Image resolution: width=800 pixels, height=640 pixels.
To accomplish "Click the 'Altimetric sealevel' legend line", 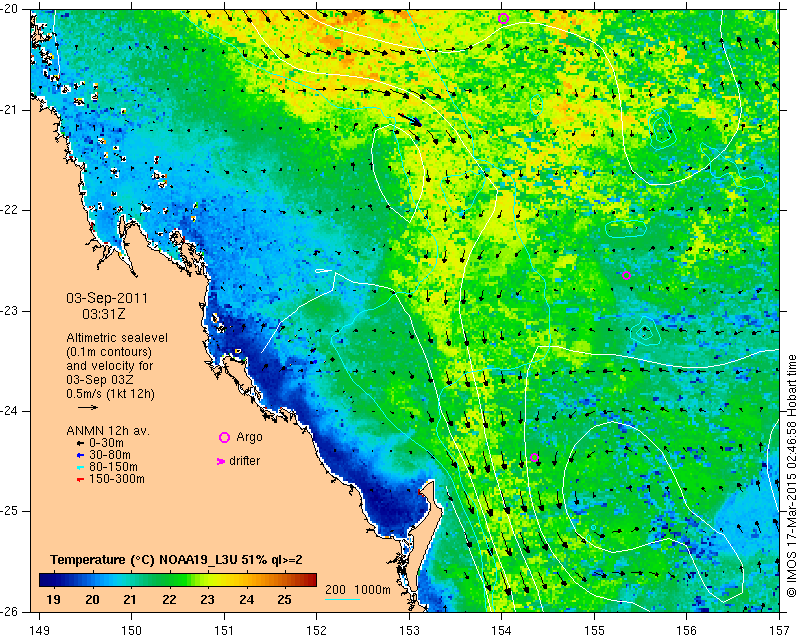I will pyautogui.click(x=117, y=338).
